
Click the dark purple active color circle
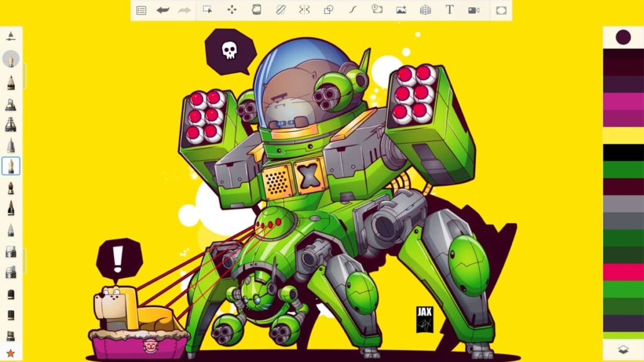(623, 38)
